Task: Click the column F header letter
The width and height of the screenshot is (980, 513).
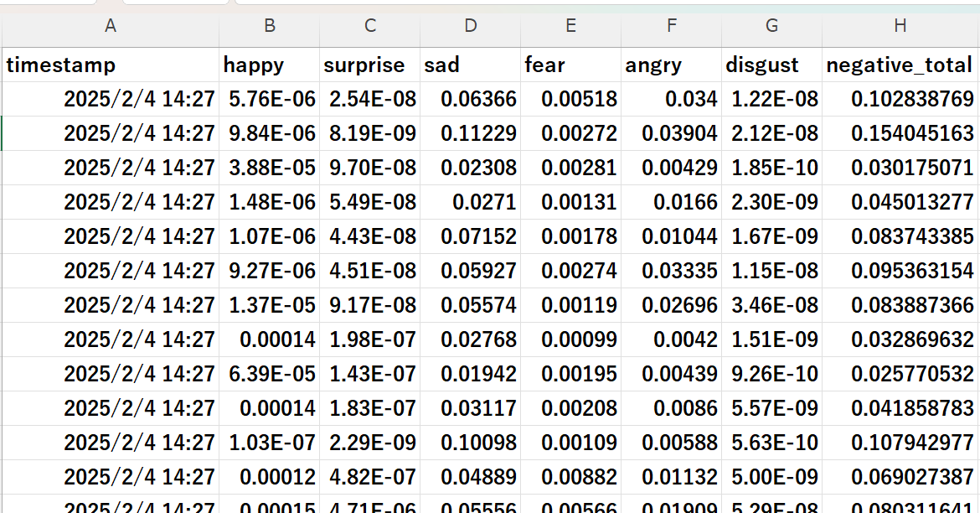Action: click(672, 27)
